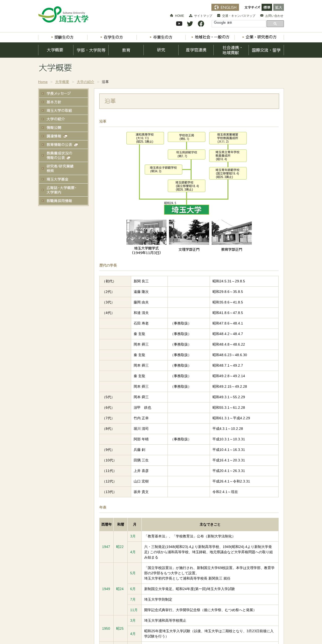Click external-link icon beside 教育情報の公表
Viewport: 322px width, 644px height.
(x=76, y=145)
